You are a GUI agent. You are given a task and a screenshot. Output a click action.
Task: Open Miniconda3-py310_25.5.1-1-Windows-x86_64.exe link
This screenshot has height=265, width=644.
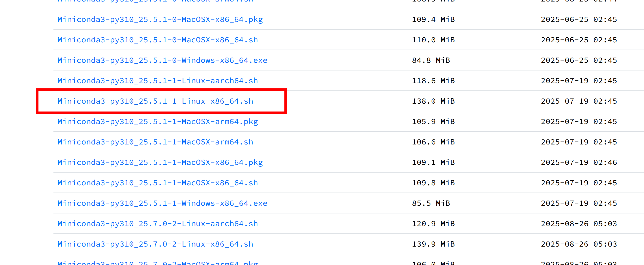[x=163, y=203]
